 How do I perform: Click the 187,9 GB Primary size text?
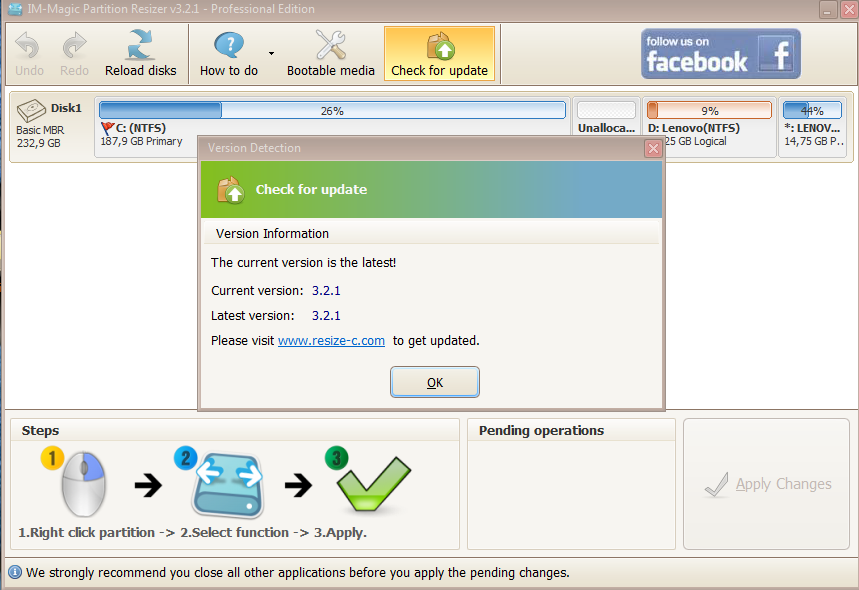click(141, 141)
